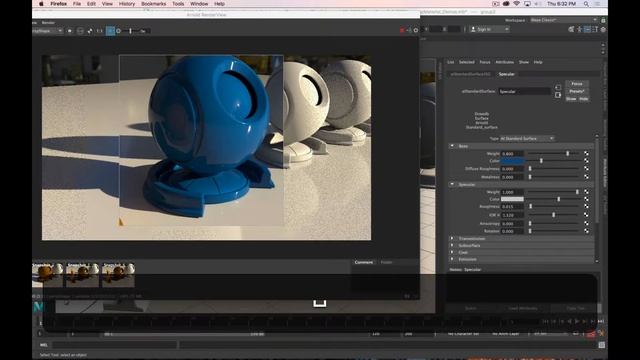Expand the Coat section
This screenshot has width=640, height=360.
(452, 253)
